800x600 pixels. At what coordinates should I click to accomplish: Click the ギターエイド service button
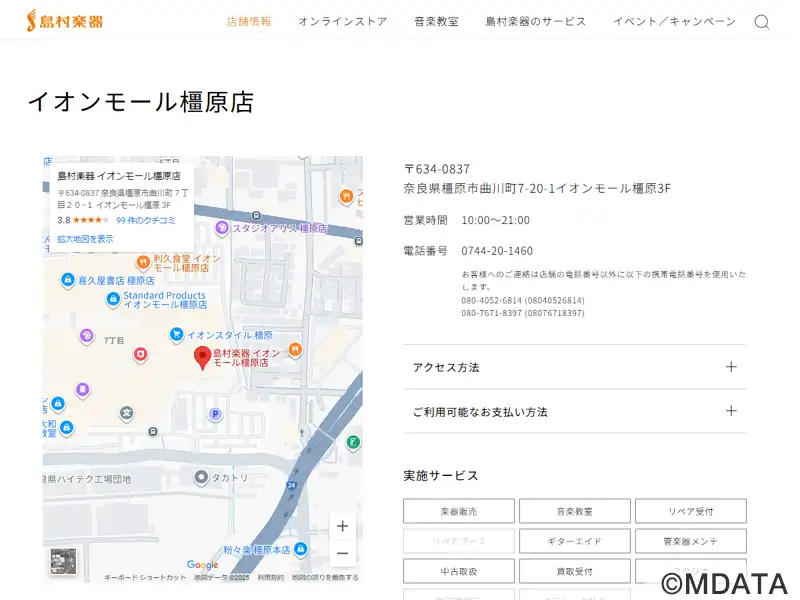[x=574, y=541]
